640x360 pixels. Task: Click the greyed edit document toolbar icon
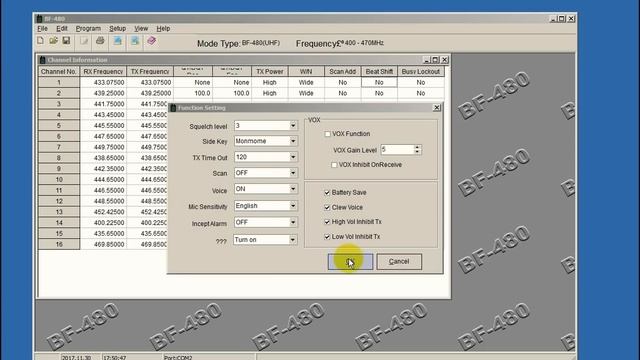coord(84,41)
